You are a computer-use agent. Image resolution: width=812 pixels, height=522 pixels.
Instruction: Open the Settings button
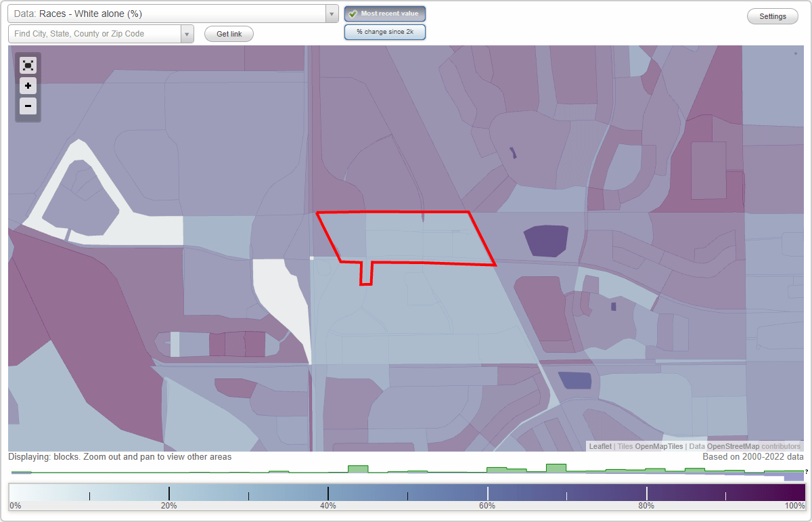tap(773, 16)
